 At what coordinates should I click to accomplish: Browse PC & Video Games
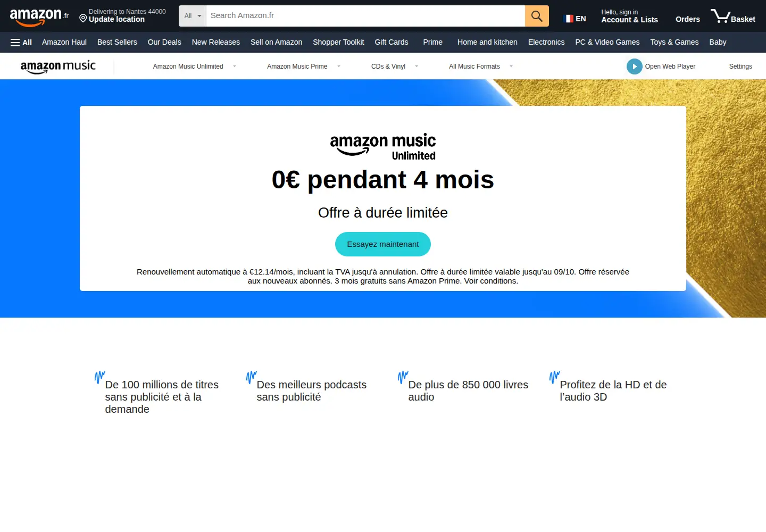click(x=607, y=42)
